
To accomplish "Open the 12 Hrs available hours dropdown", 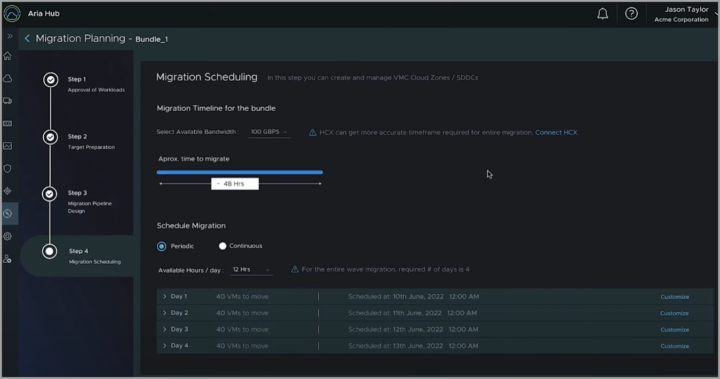I will tap(251, 270).
